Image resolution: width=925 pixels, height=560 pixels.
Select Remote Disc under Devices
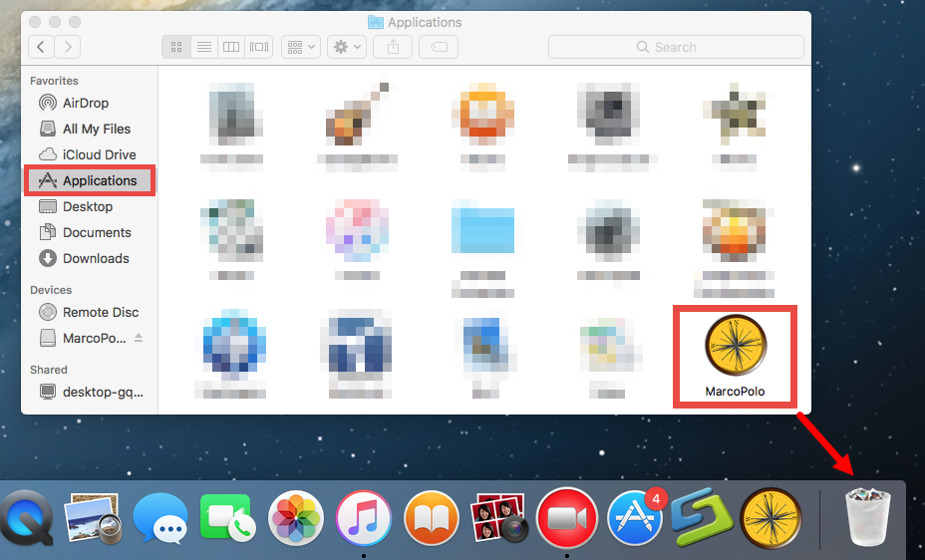coord(90,313)
